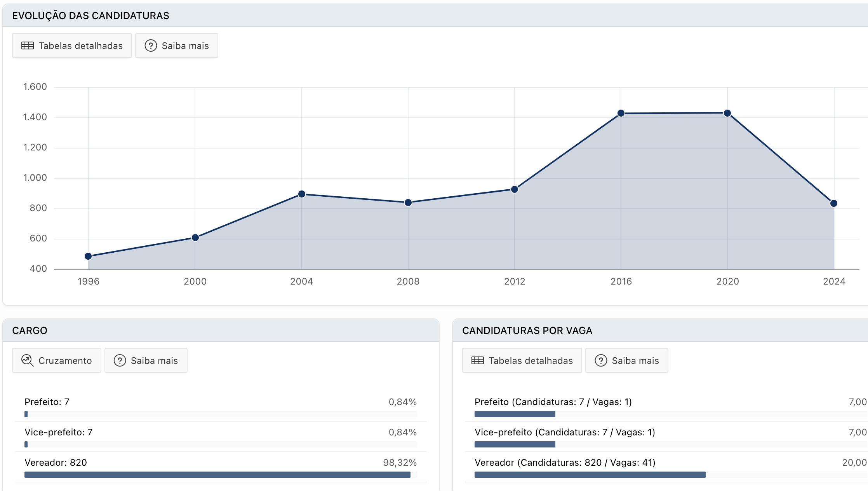This screenshot has height=491, width=868.
Task: Click table icon in Candidaturas por Vaga panel
Action: click(x=478, y=361)
